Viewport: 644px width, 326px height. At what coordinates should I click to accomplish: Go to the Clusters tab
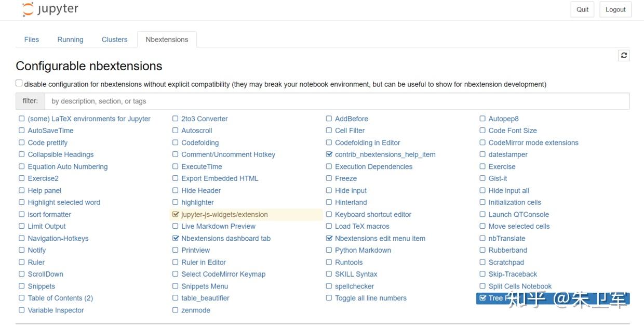(114, 40)
